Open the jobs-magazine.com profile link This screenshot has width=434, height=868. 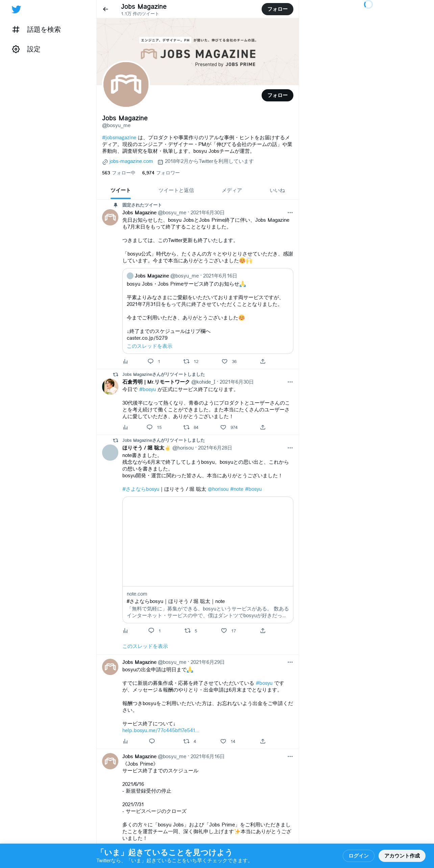[x=131, y=161]
